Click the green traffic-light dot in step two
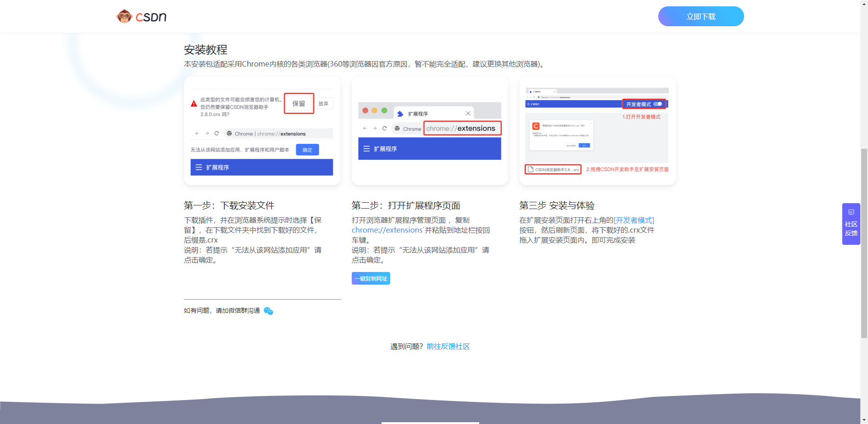868x424 pixels. click(384, 110)
